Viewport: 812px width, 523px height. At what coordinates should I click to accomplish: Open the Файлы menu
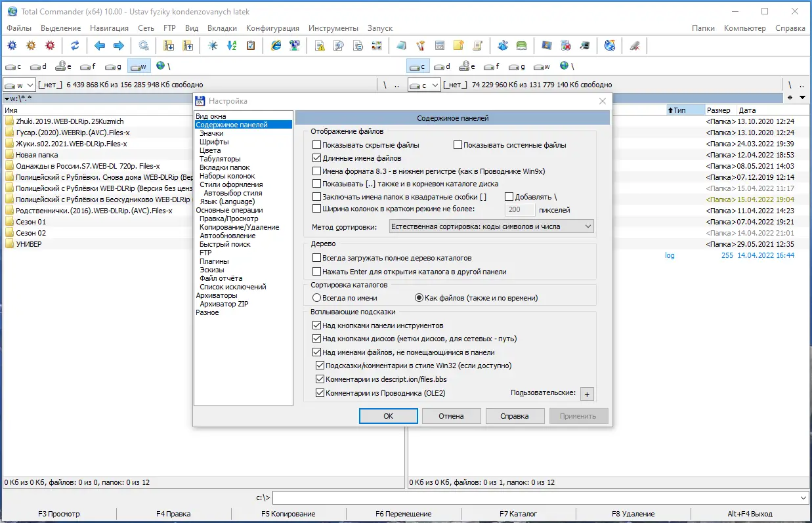coord(19,28)
